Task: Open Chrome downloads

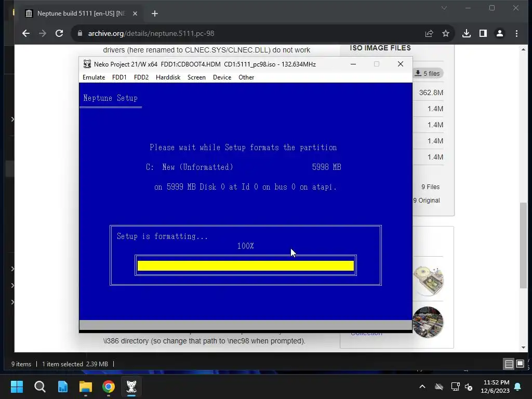Action: click(467, 33)
